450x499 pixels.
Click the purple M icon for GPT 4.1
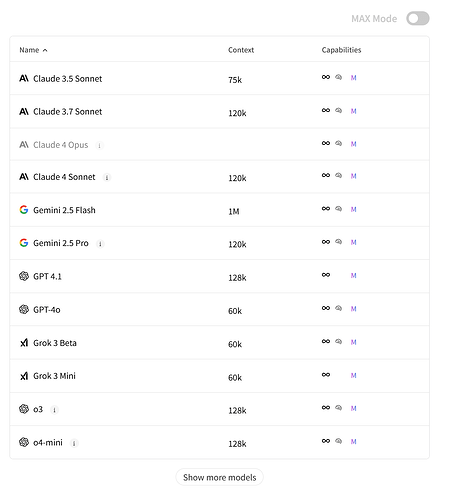[353, 275]
